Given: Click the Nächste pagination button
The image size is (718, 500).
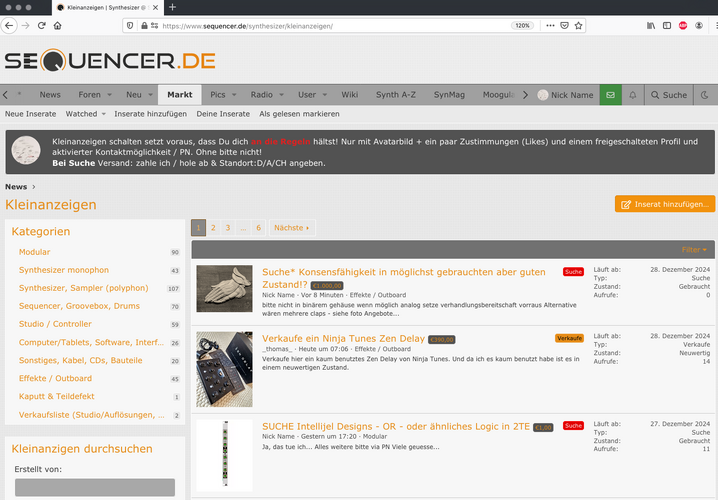Looking at the screenshot, I should pos(291,228).
